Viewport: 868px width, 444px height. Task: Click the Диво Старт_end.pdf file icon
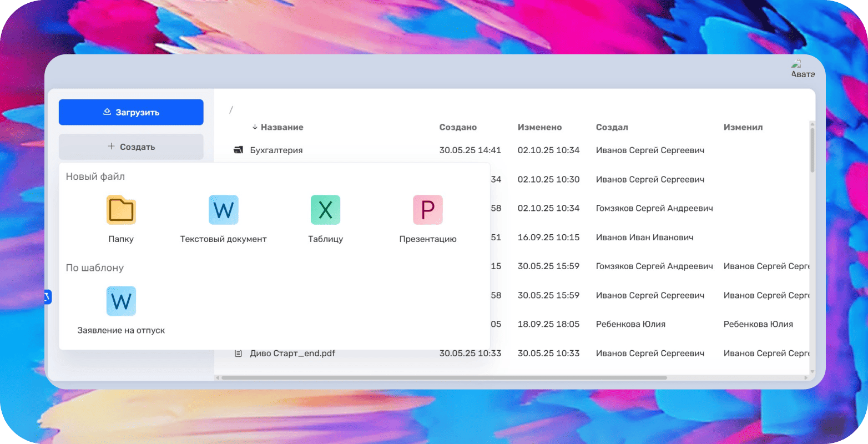click(x=239, y=354)
